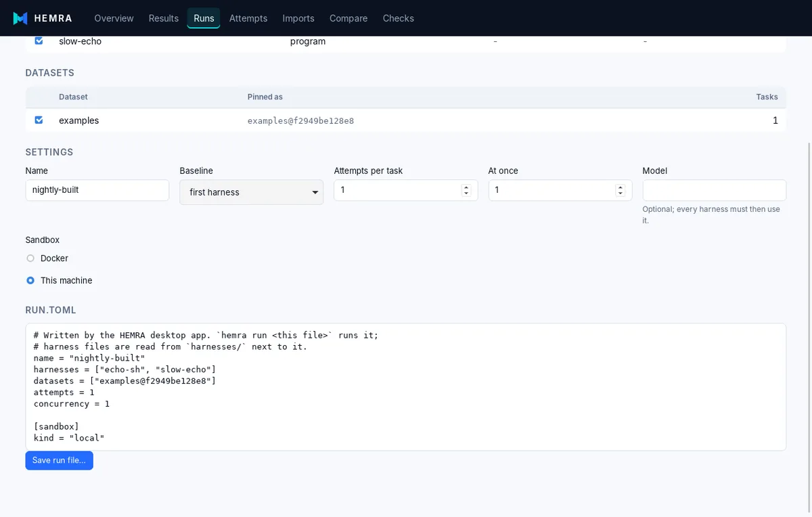Adjust the At once stepper arrows
This screenshot has width=812, height=517.
(x=621, y=190)
